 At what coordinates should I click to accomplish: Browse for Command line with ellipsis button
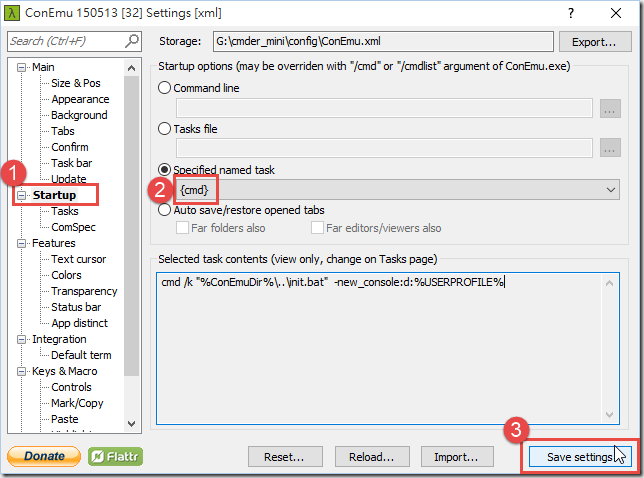[610, 108]
